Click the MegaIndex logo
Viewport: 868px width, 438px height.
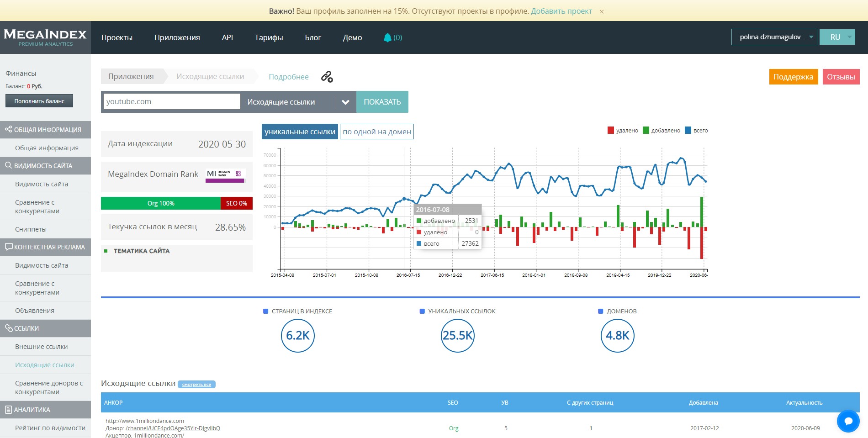(45, 37)
